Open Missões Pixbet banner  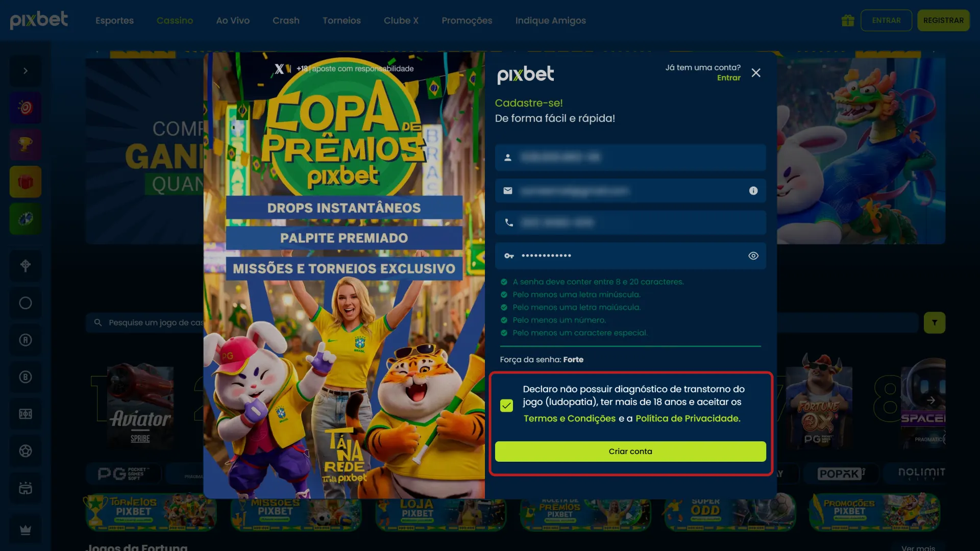pyautogui.click(x=296, y=512)
